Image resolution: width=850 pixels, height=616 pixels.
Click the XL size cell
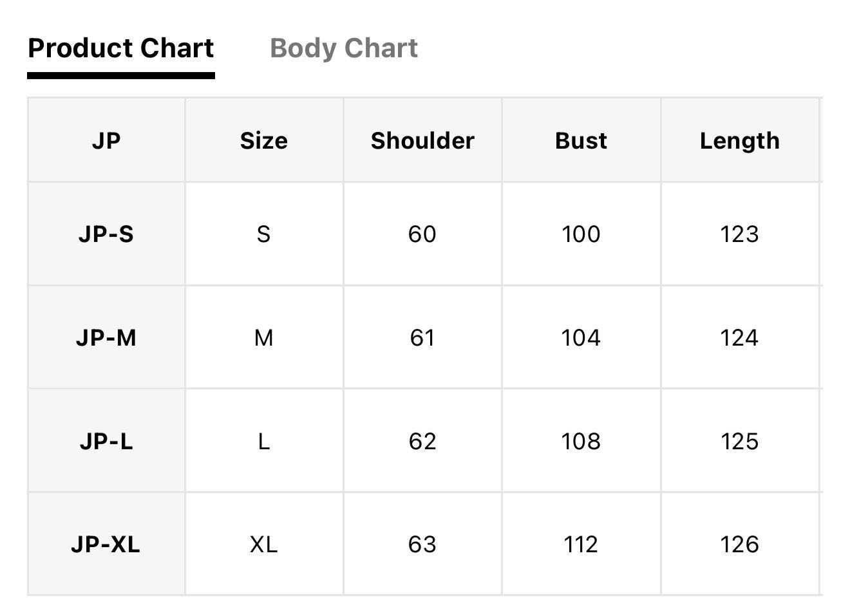click(264, 545)
